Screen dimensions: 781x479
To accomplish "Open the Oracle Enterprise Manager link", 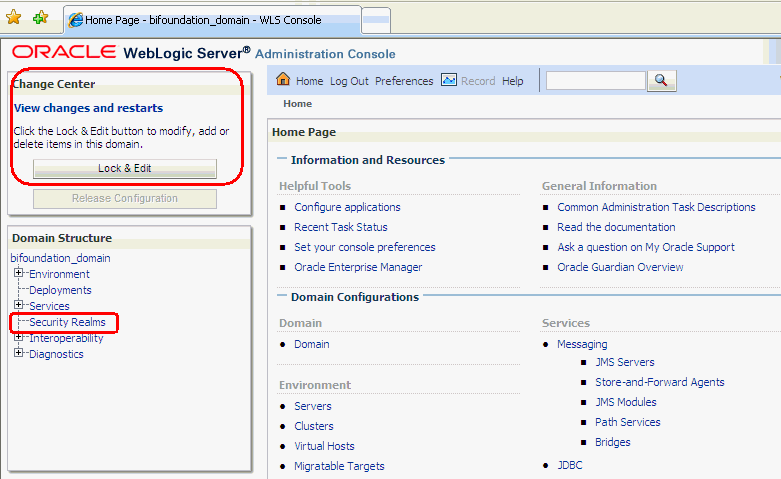I will point(358,267).
